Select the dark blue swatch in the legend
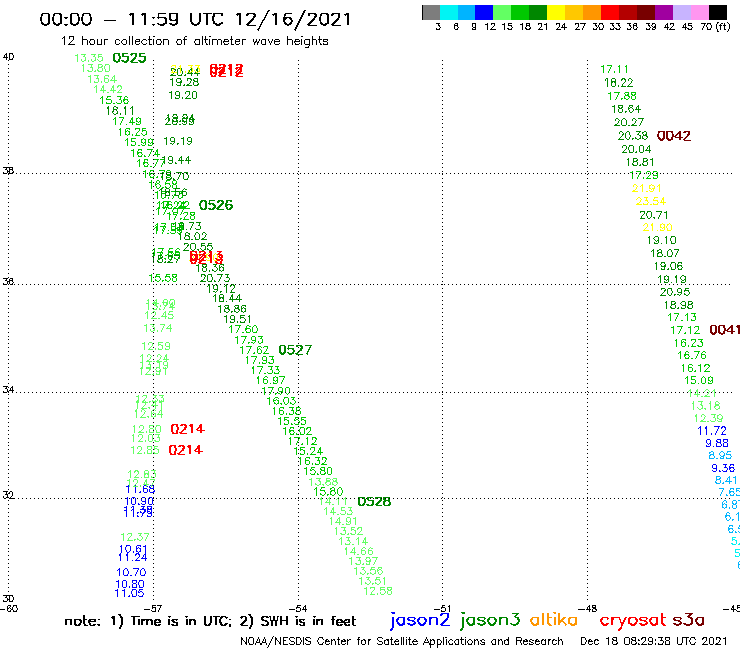740x650 pixels. click(x=484, y=12)
